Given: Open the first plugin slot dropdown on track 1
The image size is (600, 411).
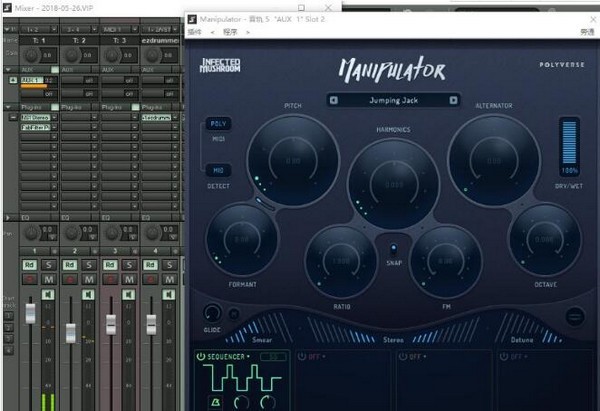Looking at the screenshot, I should (x=54, y=117).
